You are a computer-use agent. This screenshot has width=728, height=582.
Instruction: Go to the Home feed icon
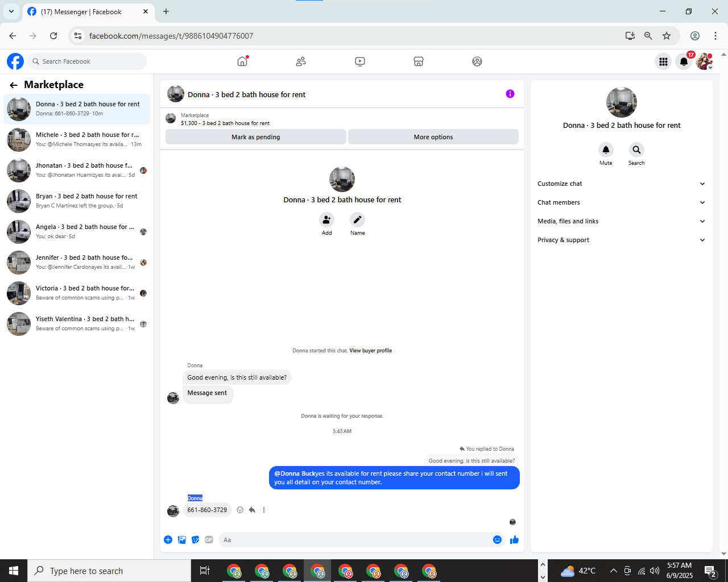click(x=242, y=61)
